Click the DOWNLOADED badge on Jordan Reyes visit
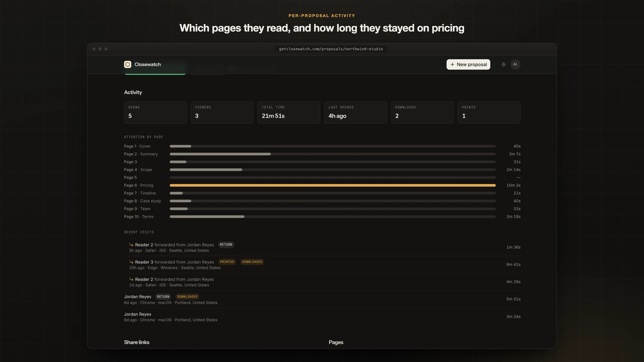644x362 pixels. (187, 296)
